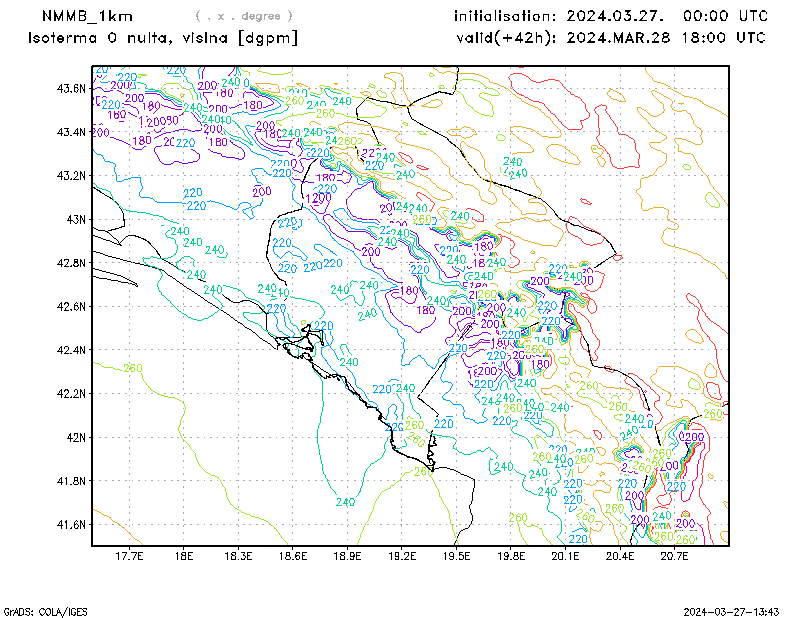Image resolution: width=800 pixels, height=618 pixels.
Task: Select the 18.3E longitude axis label
Action: [x=238, y=556]
